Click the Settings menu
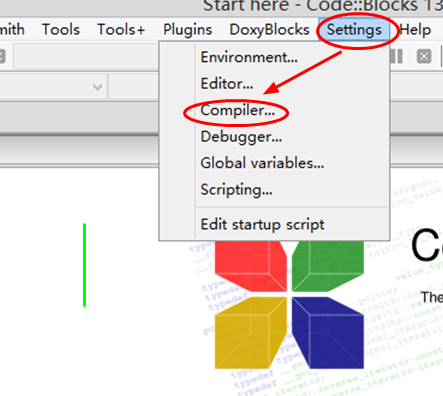Image resolution: width=443 pixels, height=396 pixels. (x=354, y=30)
